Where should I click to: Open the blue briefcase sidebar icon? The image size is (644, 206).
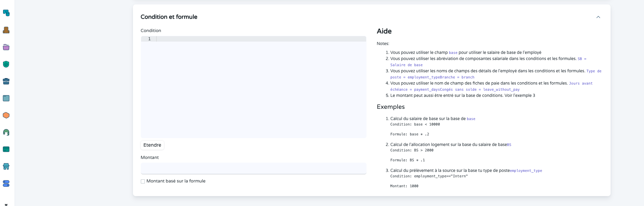(x=6, y=81)
